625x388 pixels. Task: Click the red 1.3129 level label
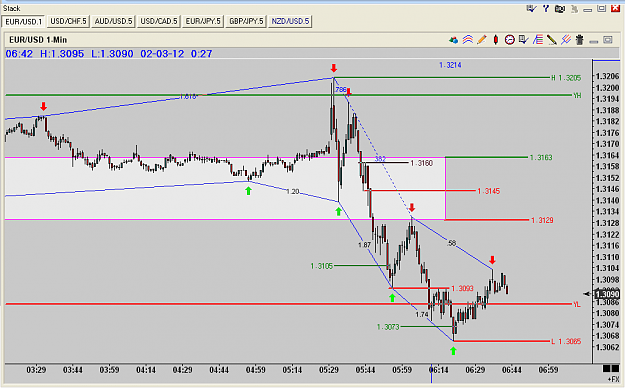[542, 220]
